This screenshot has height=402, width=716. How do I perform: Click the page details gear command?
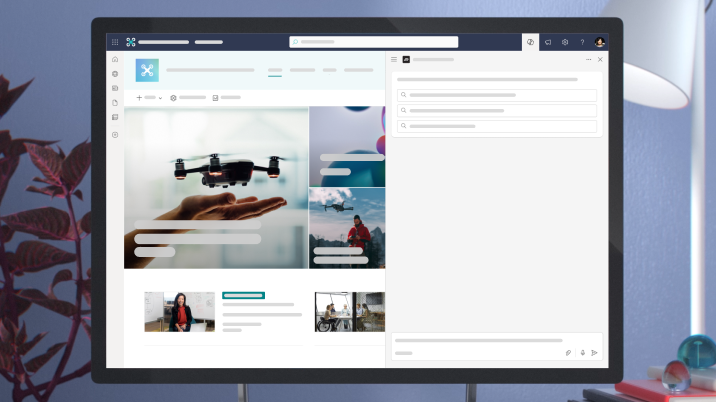[188, 98]
